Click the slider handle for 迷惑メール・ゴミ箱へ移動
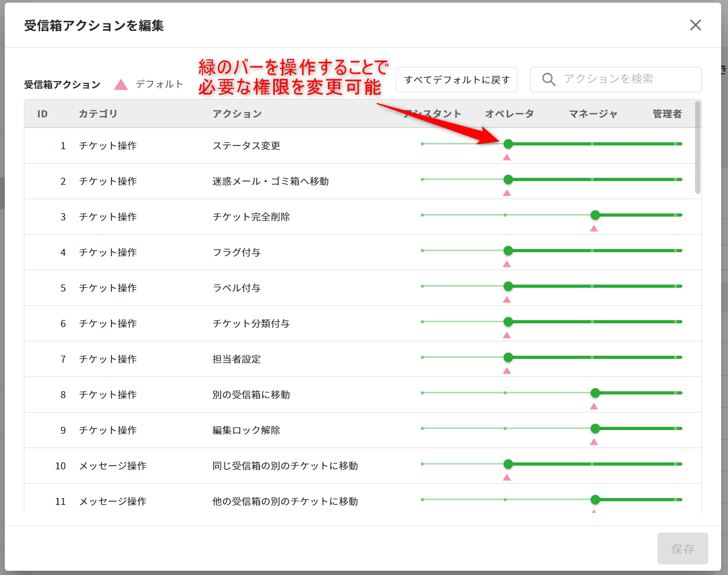728x575 pixels. coord(508,179)
